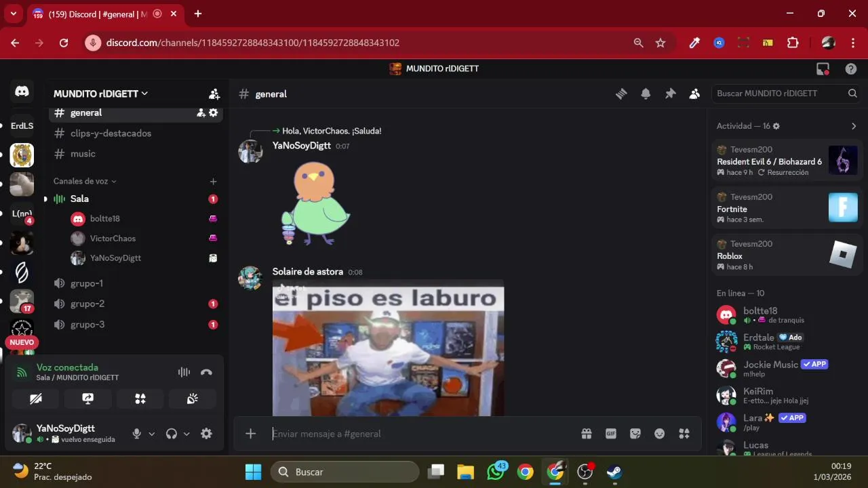Collapse Canales de voz category
Image resolution: width=868 pixels, height=488 pixels.
click(x=85, y=181)
